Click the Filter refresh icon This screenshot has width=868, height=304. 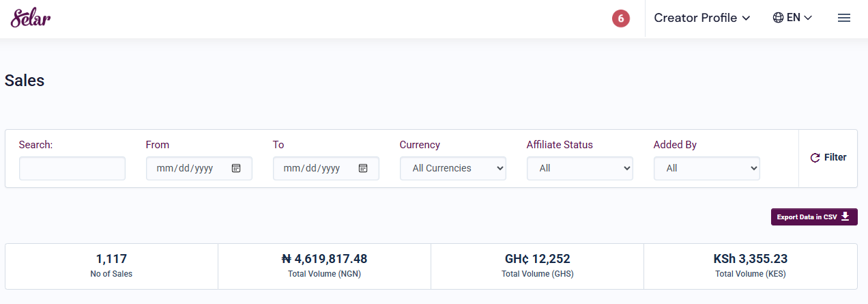click(x=815, y=158)
